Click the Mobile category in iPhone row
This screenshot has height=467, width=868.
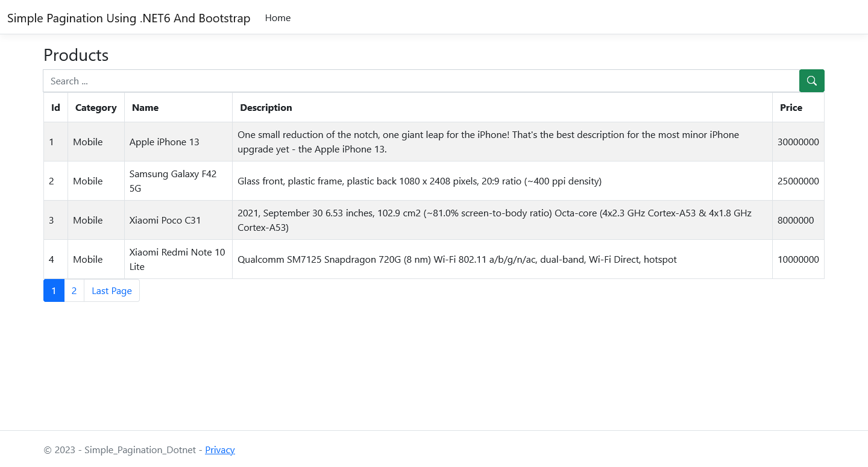[x=96, y=142]
